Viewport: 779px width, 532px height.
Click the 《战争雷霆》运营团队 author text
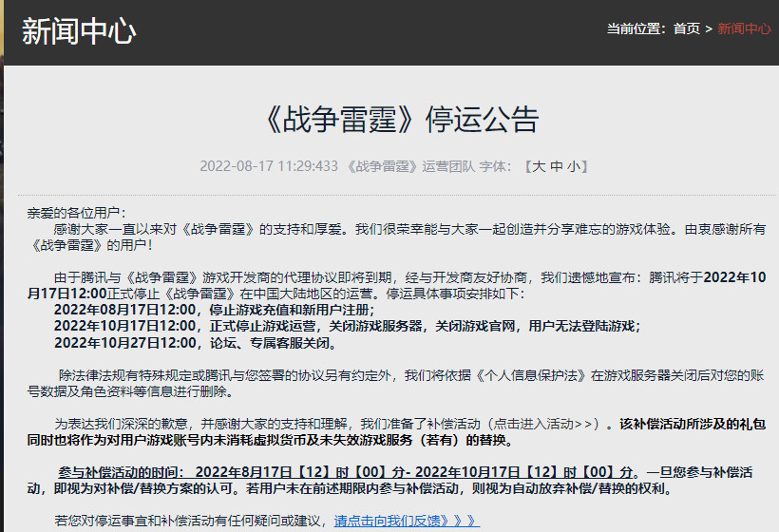click(409, 166)
